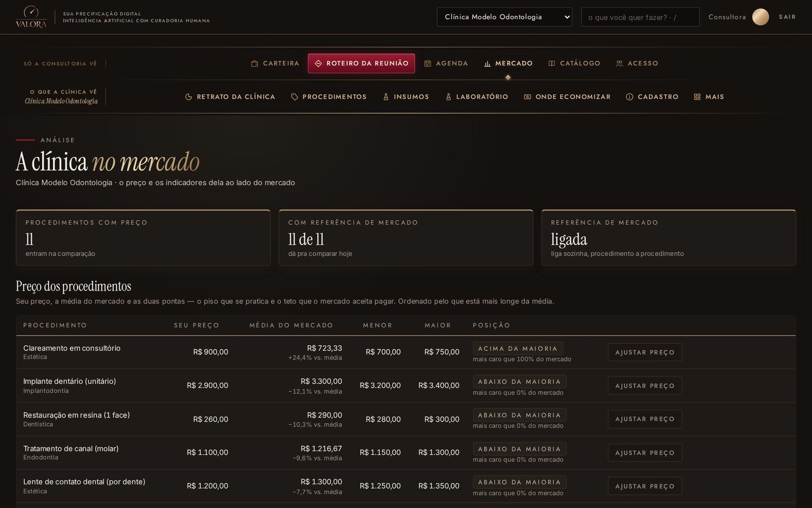
Task: Adjust price for Implante dentário (unitário)
Action: coord(645,386)
